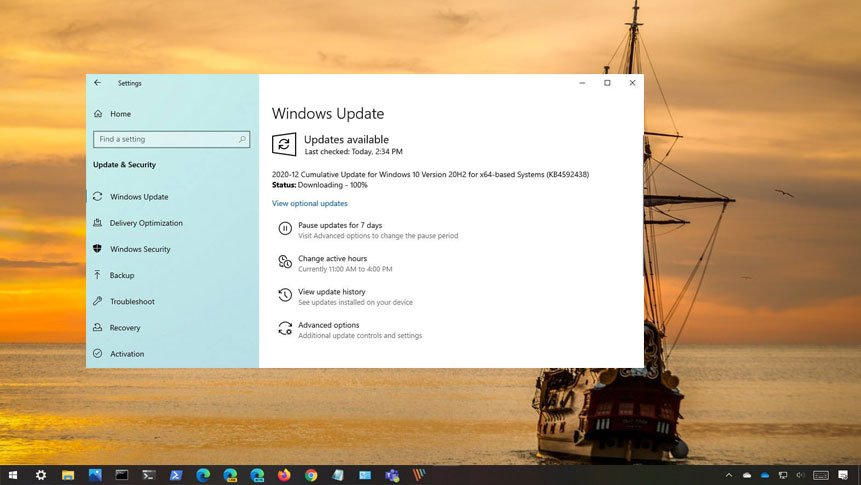
Task: Open the Recovery settings page
Action: [125, 328]
